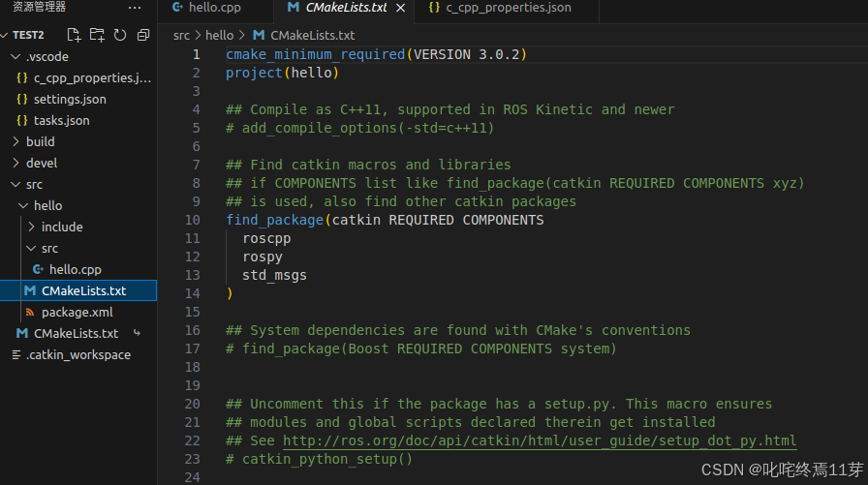Click the New File icon in explorer header

[x=74, y=35]
